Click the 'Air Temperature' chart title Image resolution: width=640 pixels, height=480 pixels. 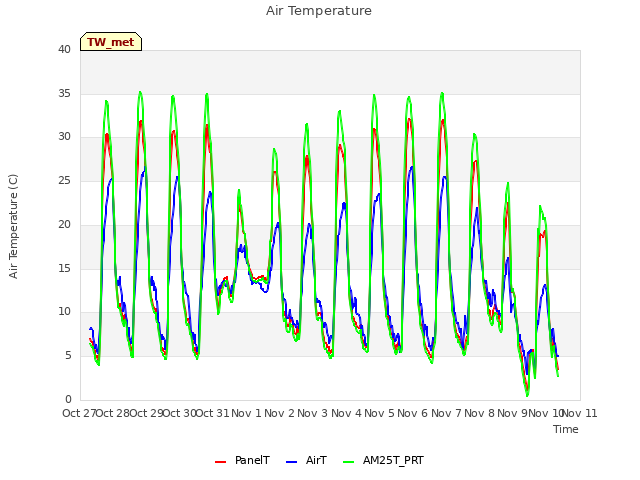tap(319, 11)
